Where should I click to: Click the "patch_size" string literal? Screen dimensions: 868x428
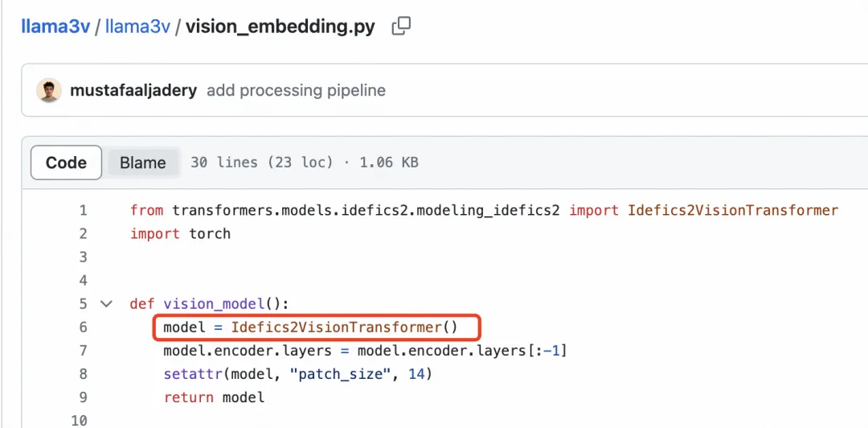[341, 374]
